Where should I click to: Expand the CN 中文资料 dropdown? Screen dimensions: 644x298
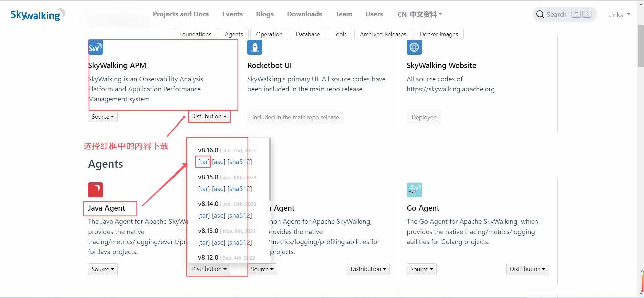(419, 14)
